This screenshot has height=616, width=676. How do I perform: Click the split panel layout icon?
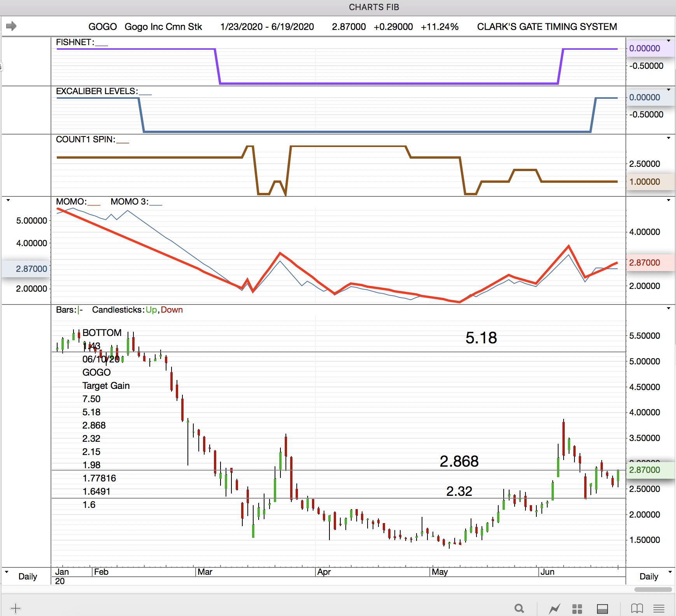tap(602, 609)
